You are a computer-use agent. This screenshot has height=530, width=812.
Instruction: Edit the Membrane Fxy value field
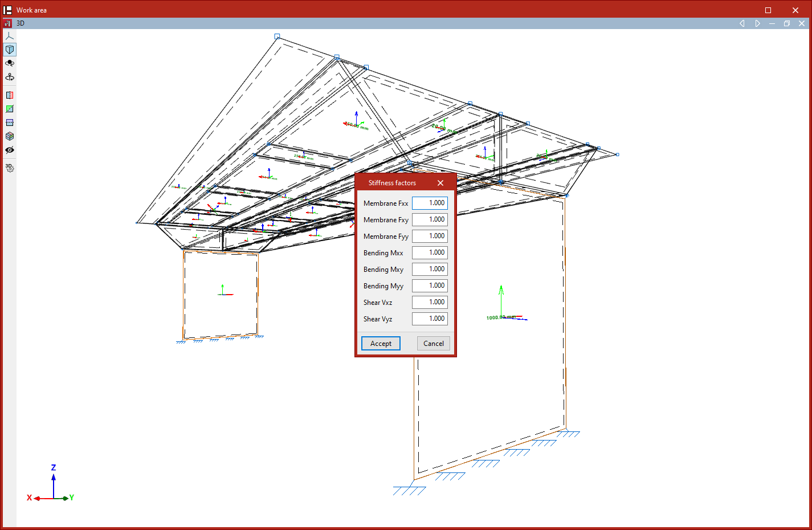click(430, 219)
